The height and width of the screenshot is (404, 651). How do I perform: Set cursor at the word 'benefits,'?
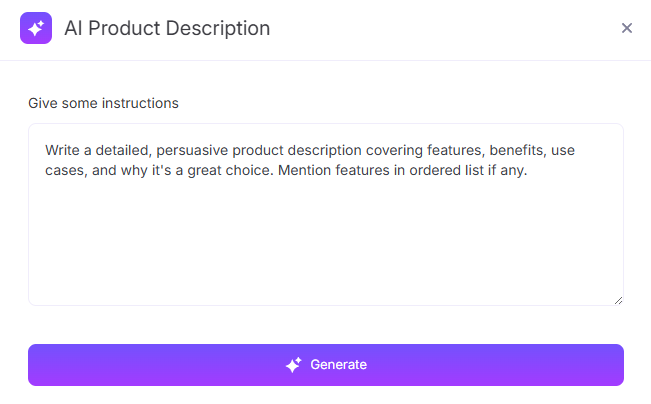click(518, 150)
